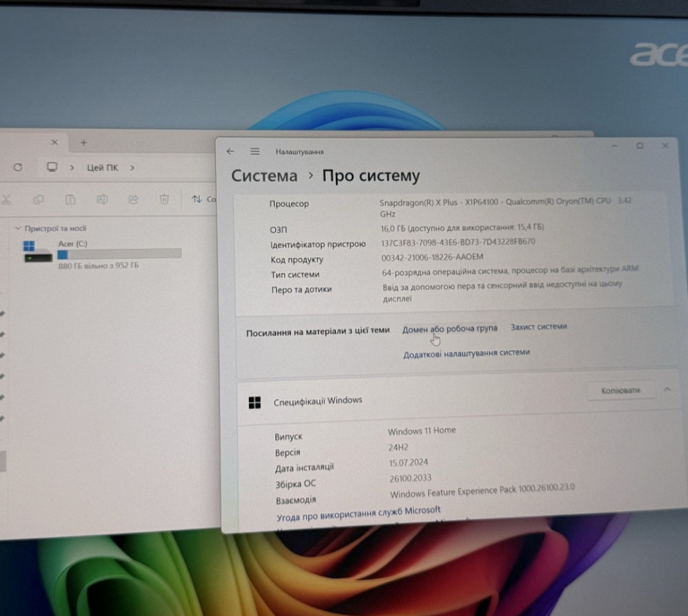Image resolution: width=688 pixels, height=616 pixels.
Task: Open "Додаткові налаштування системи" link
Action: click(x=466, y=353)
